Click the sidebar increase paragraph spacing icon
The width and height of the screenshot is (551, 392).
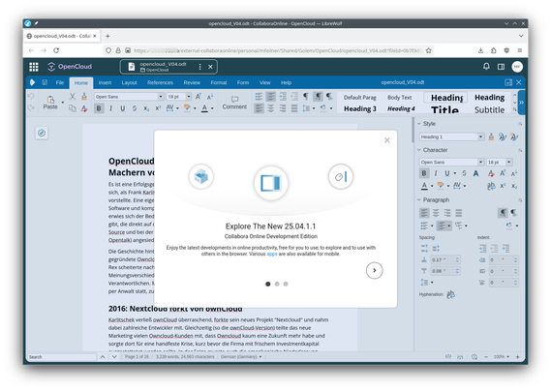(x=424, y=249)
